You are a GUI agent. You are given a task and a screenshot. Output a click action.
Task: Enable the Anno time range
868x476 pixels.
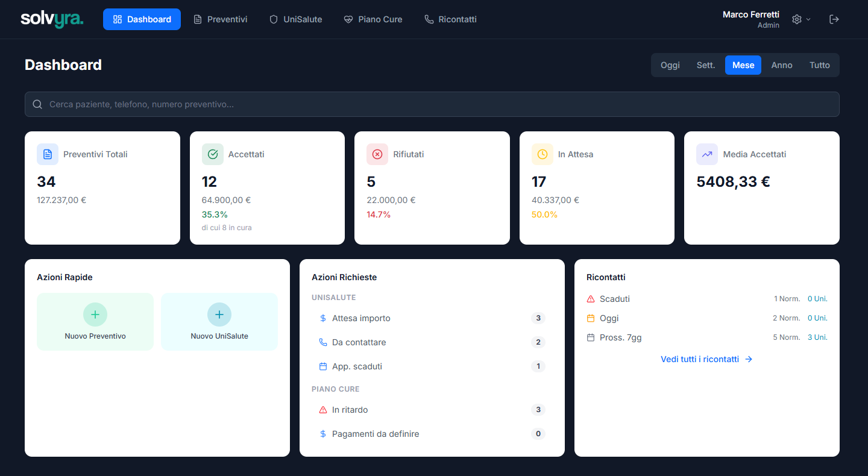(781, 64)
